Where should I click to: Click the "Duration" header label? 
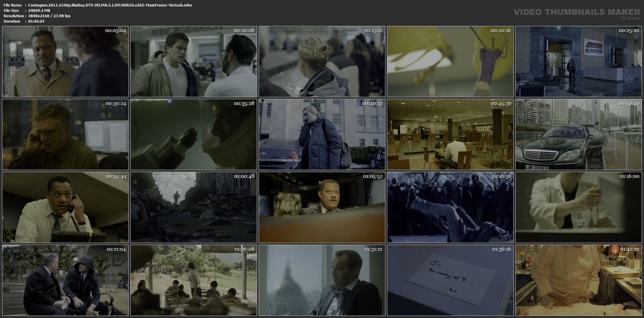(11, 21)
